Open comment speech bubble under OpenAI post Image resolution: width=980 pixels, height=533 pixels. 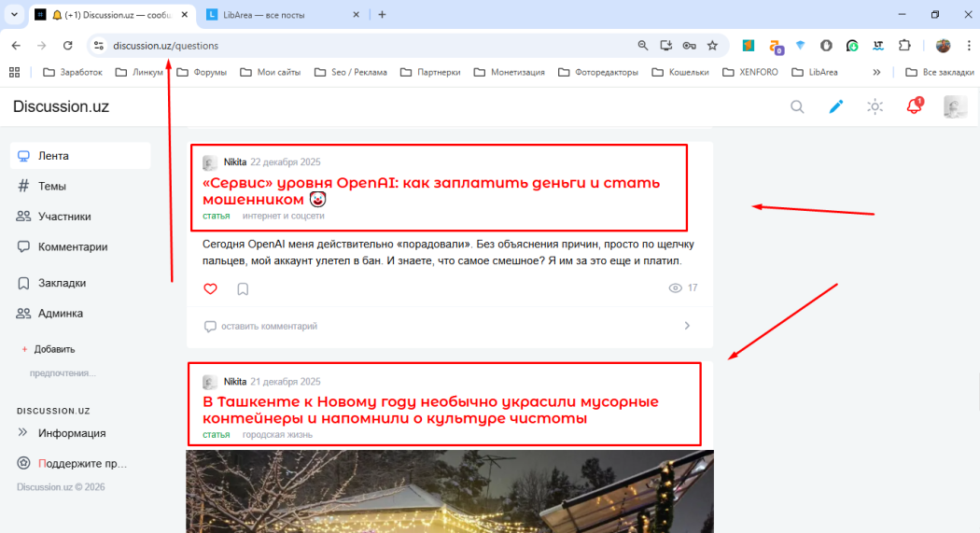[210, 326]
